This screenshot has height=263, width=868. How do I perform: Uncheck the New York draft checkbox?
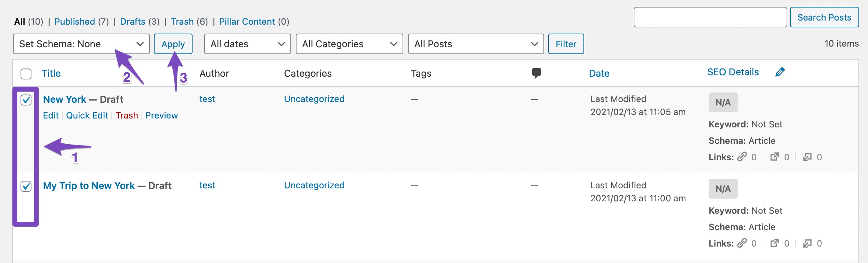26,100
